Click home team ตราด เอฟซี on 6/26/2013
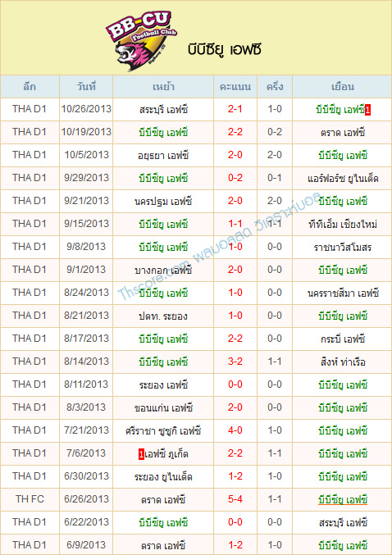 163,499
